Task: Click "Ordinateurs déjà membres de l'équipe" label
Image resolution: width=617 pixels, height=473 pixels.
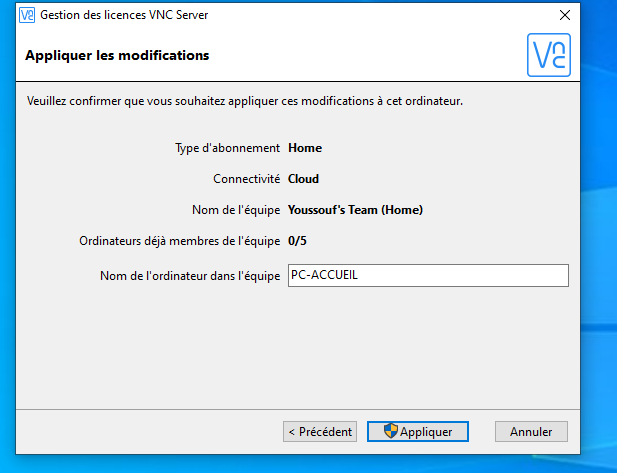Action: (179, 241)
